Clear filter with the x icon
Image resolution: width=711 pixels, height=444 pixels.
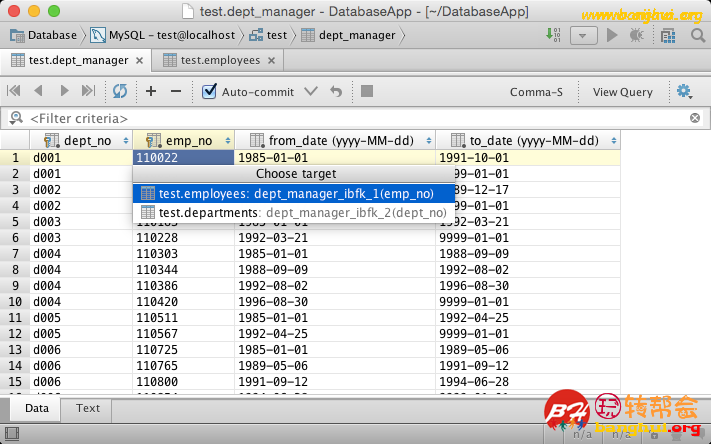click(695, 118)
